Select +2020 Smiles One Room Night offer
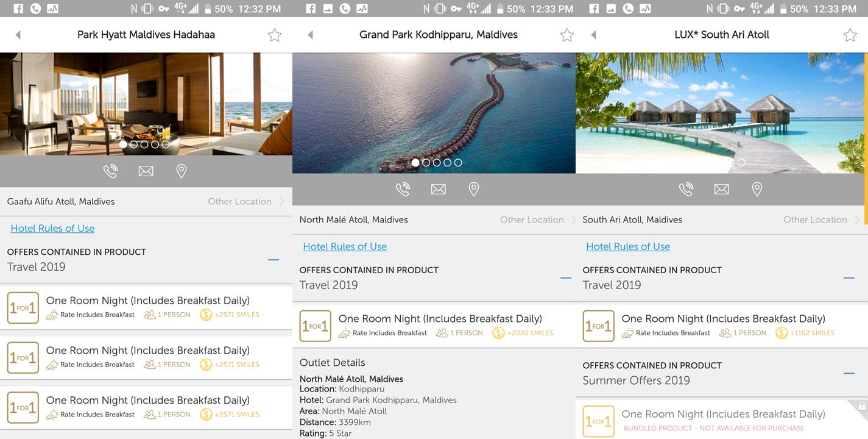This screenshot has height=439, width=868. [434, 325]
